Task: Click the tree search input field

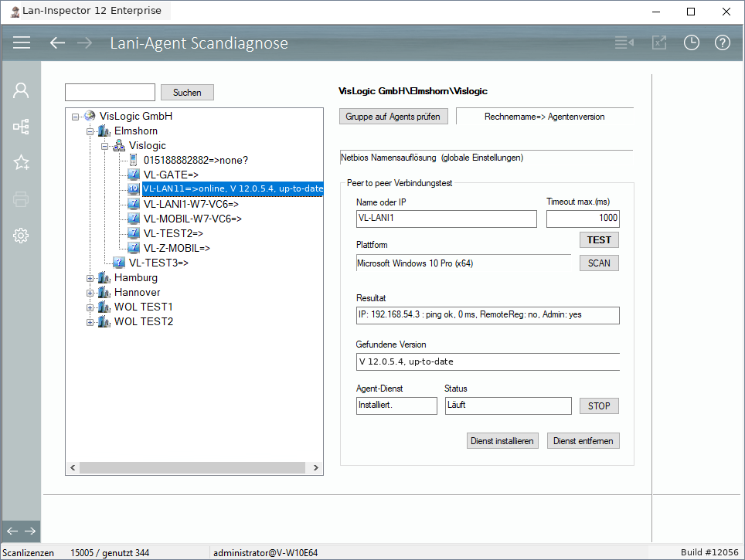Action: [111, 92]
